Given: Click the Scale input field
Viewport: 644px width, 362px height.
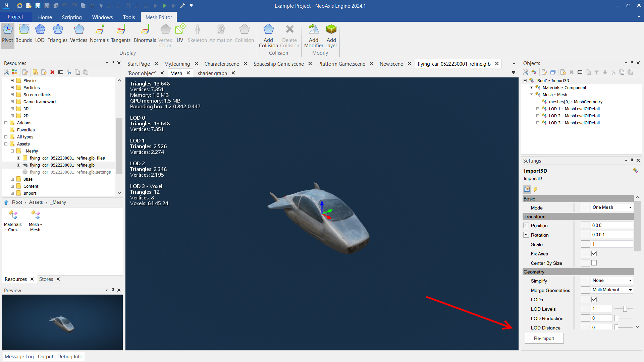Looking at the screenshot, I should [612, 244].
